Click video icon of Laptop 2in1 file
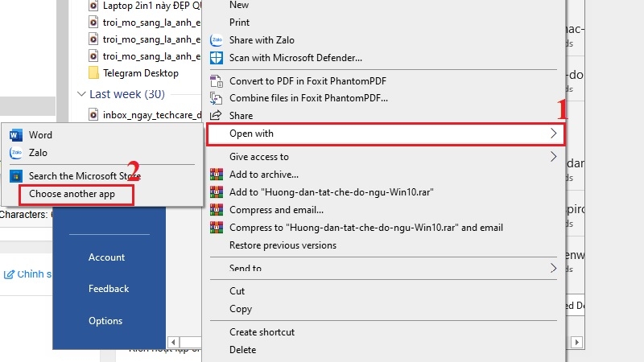This screenshot has height=362, width=644. pyautogui.click(x=93, y=6)
